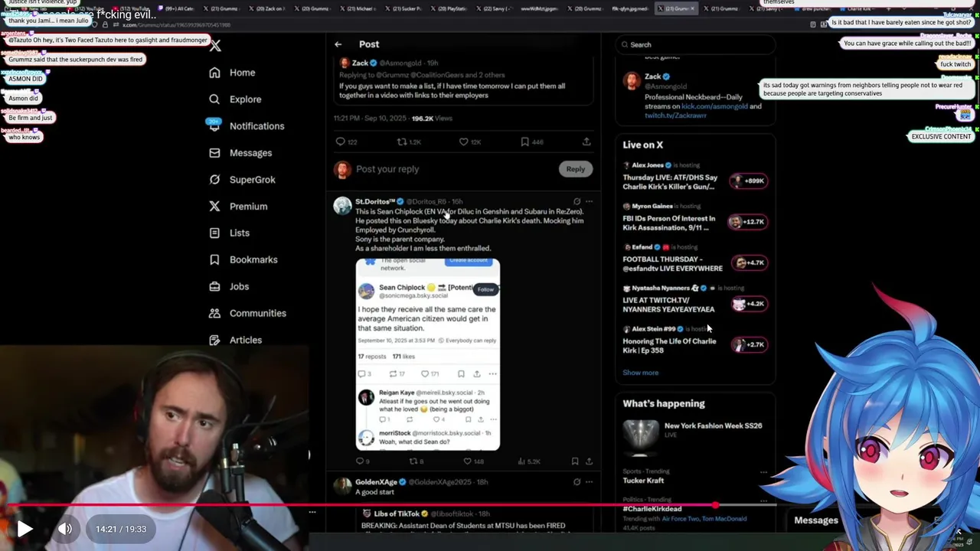Share Zack's post via the share icon

tap(586, 142)
